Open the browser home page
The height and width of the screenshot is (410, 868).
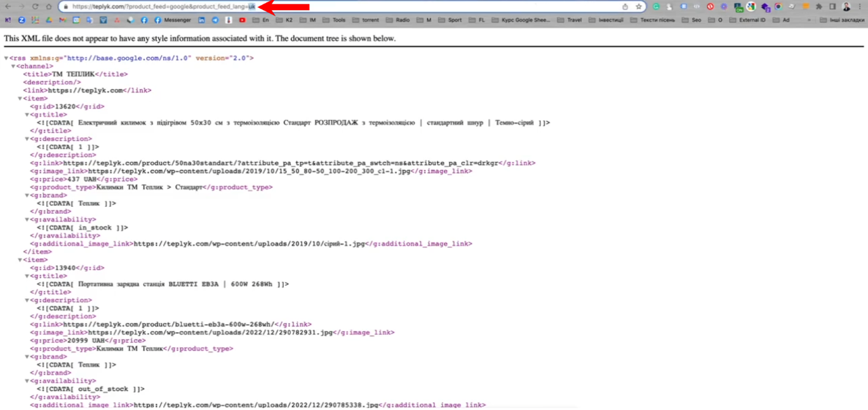48,6
